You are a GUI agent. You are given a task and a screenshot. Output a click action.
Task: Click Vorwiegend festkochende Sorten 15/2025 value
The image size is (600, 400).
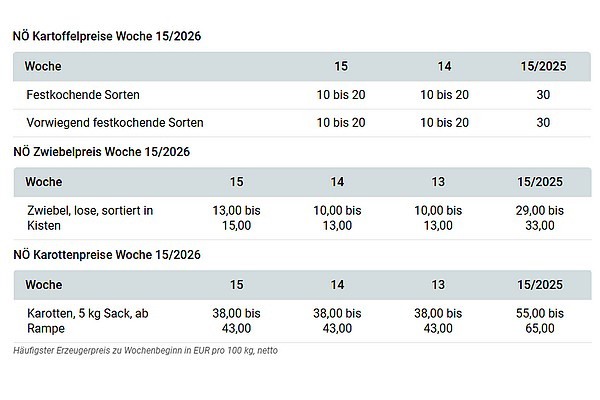pyautogui.click(x=543, y=123)
